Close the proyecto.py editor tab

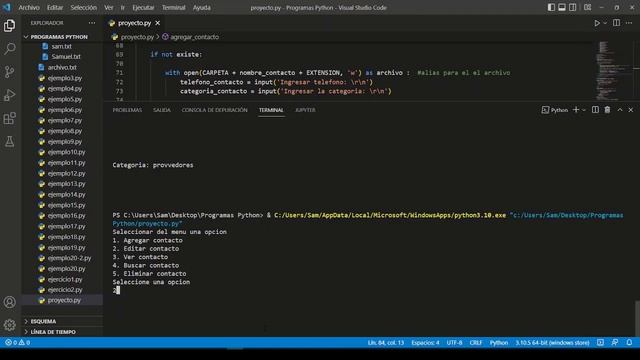coord(158,23)
